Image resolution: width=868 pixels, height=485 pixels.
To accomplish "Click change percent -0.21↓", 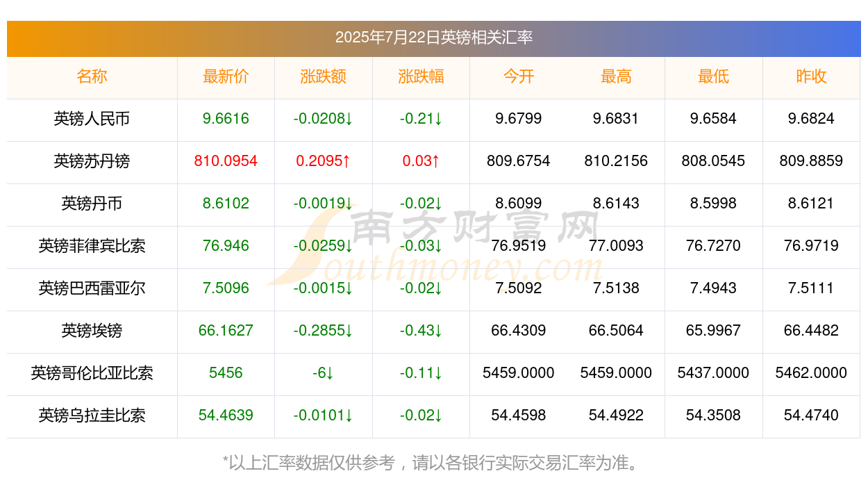I will [421, 119].
